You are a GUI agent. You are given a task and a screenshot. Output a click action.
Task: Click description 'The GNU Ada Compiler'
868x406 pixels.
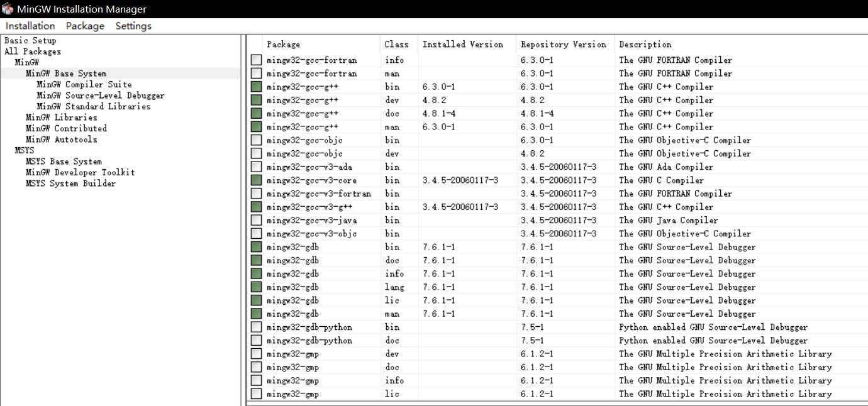click(666, 167)
